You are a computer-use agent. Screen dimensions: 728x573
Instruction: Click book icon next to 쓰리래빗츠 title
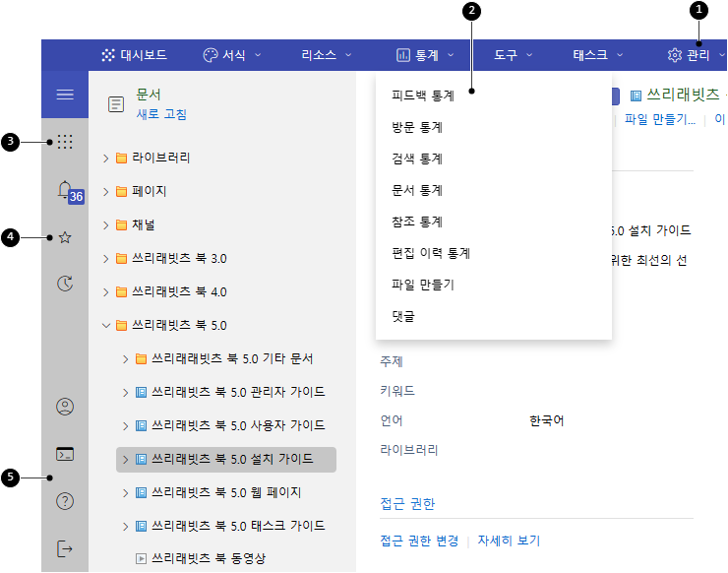pyautogui.click(x=636, y=95)
